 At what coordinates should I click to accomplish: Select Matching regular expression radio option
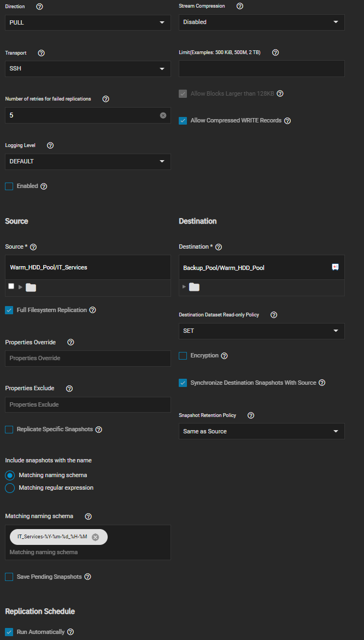(10, 488)
